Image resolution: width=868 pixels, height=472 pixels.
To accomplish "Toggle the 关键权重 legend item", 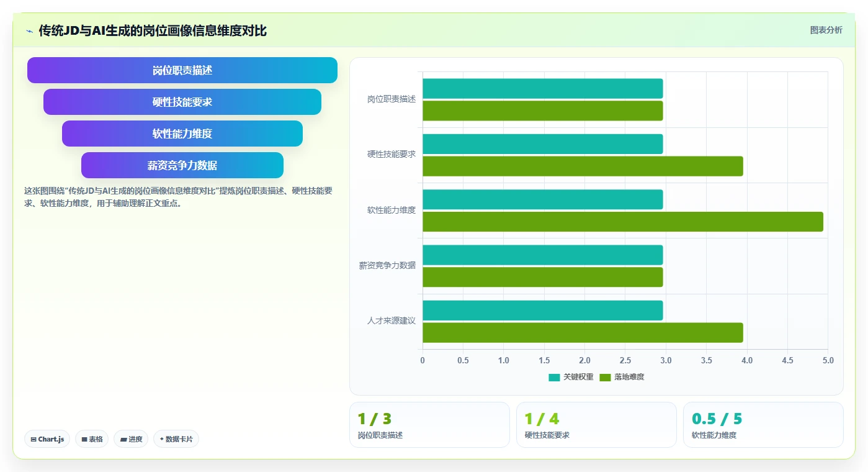I will coord(571,377).
